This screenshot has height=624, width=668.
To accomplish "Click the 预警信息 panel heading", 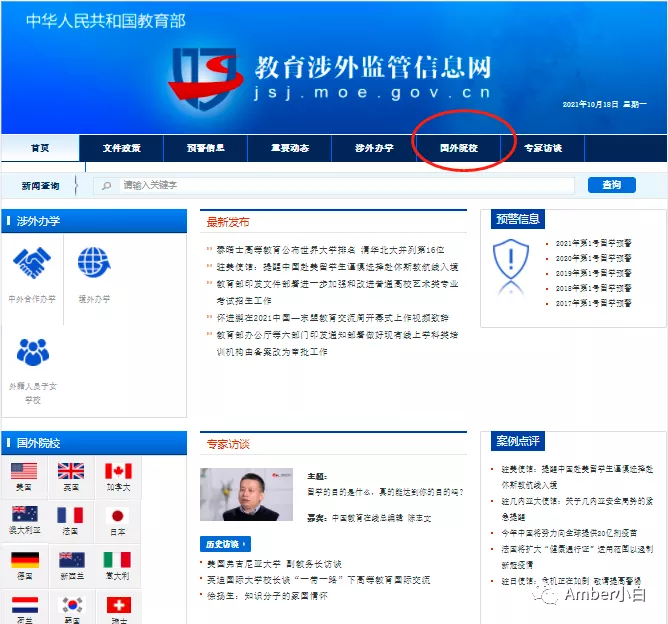I will (x=518, y=219).
